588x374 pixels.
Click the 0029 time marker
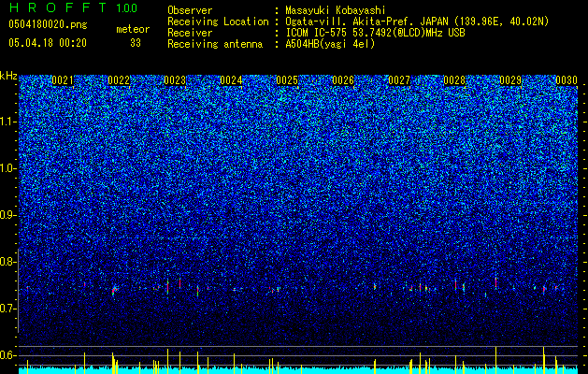coord(510,80)
